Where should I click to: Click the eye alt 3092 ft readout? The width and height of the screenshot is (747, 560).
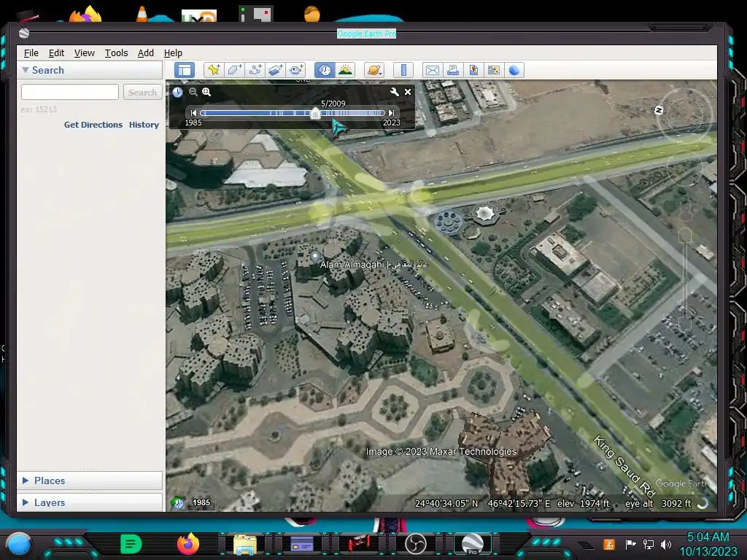pos(658,503)
